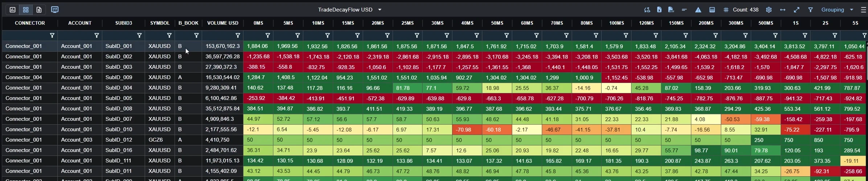Screen dimensions: 868x181
Task: Open the hamburger menu icon
Action: pyautogui.click(x=863, y=10)
